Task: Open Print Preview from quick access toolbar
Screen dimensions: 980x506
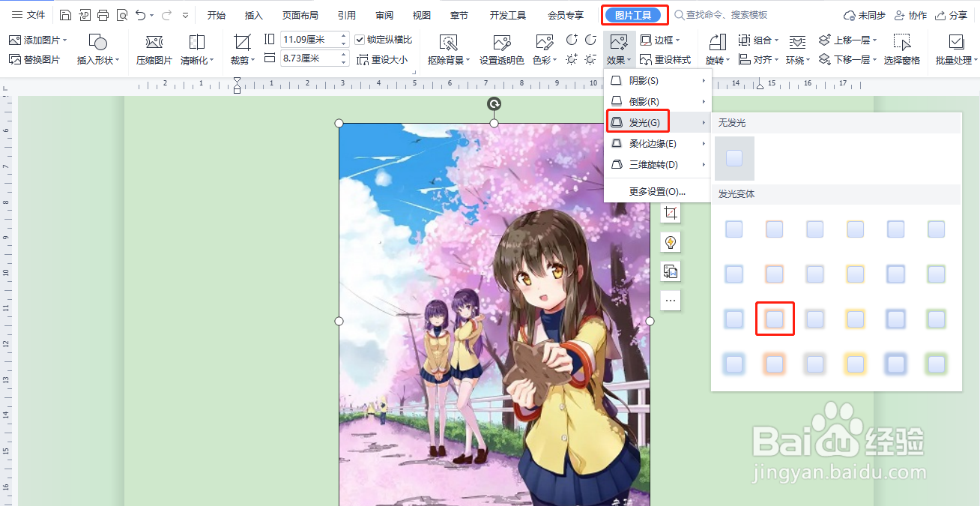Action: pos(121,15)
